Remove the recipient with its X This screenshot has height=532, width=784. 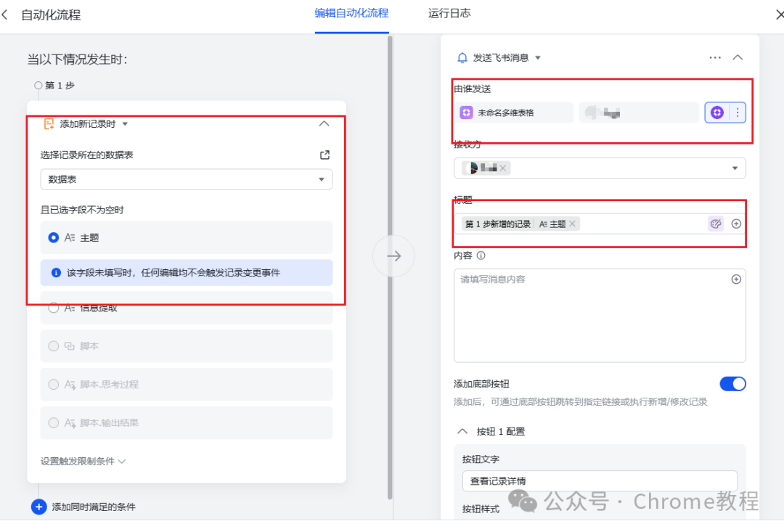503,168
